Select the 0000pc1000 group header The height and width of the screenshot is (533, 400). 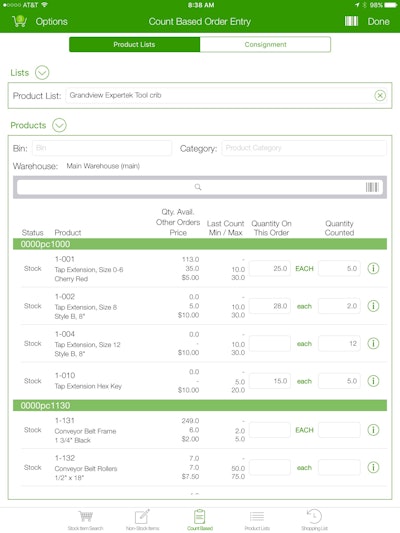[200, 244]
